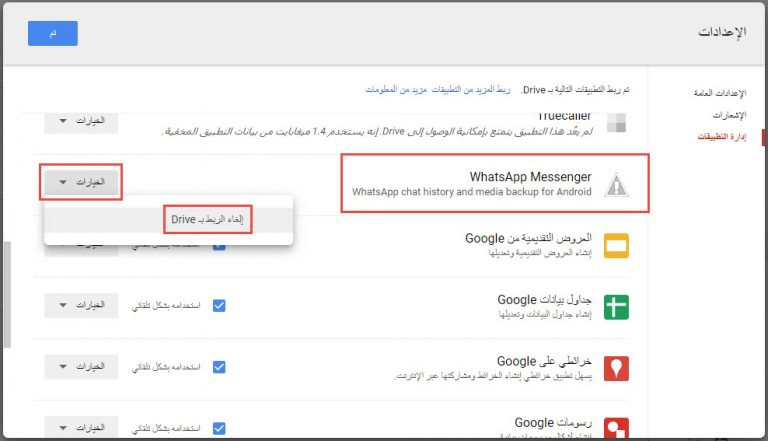Click the Google Slides app title text
768x441 pixels.
(x=528, y=239)
